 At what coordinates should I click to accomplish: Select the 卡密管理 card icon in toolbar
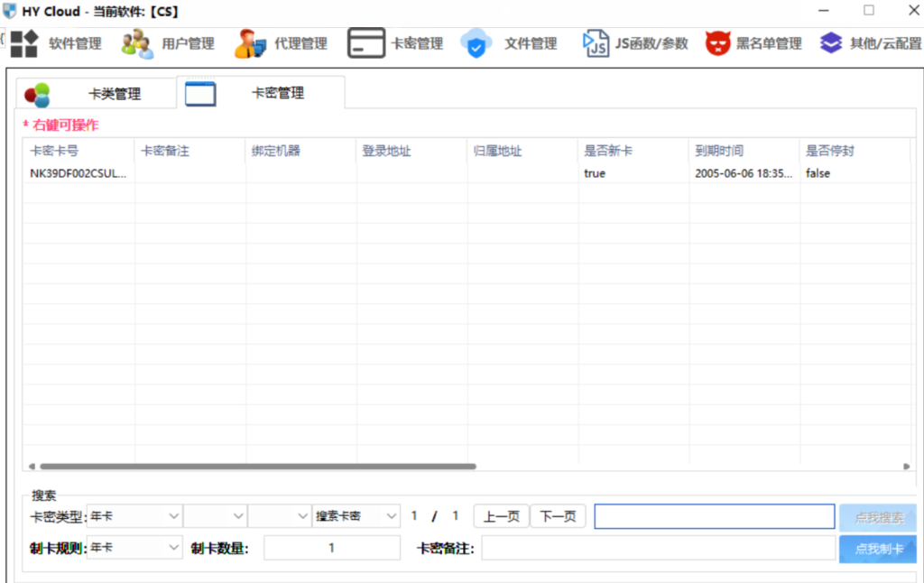click(x=366, y=43)
